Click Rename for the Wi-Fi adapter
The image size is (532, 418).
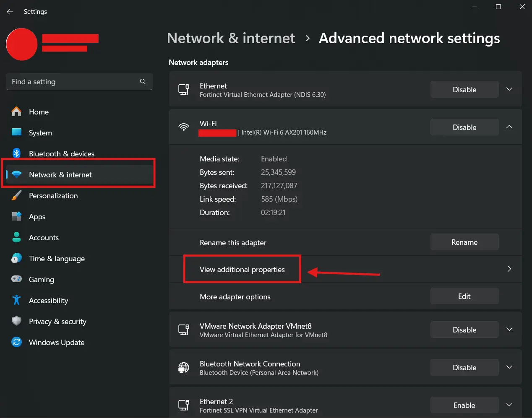tap(464, 242)
